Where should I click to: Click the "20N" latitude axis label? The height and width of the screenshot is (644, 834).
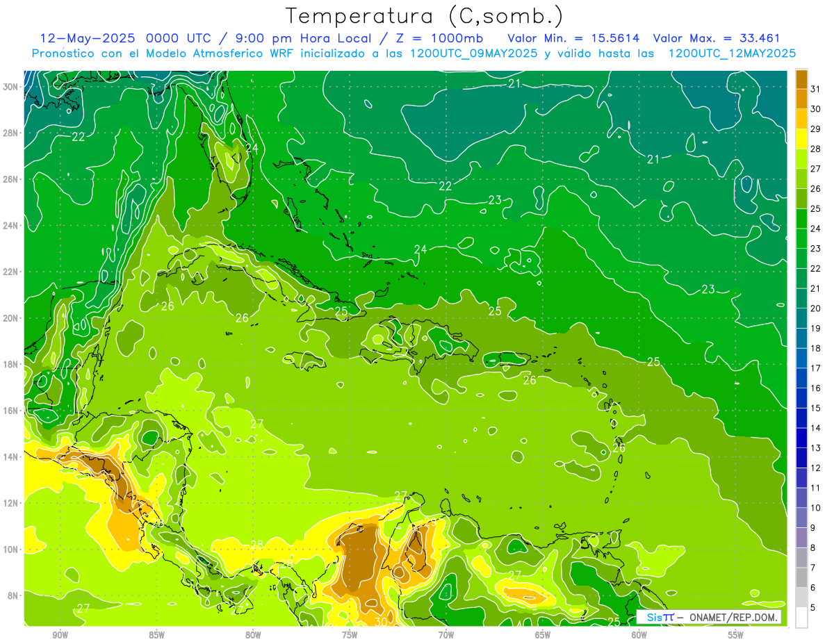pyautogui.click(x=10, y=318)
